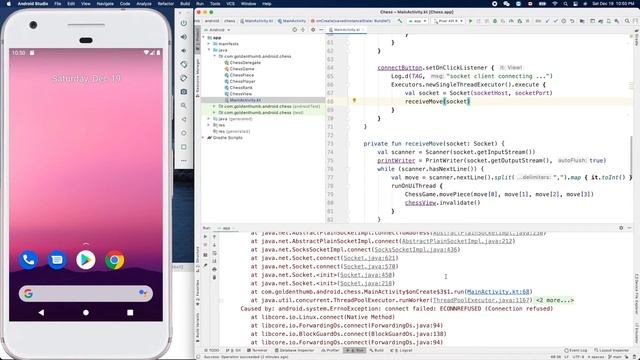This screenshot has height=360, width=640.
Task: Tap the Google Assistant icon in search bar
Action: 142,293
